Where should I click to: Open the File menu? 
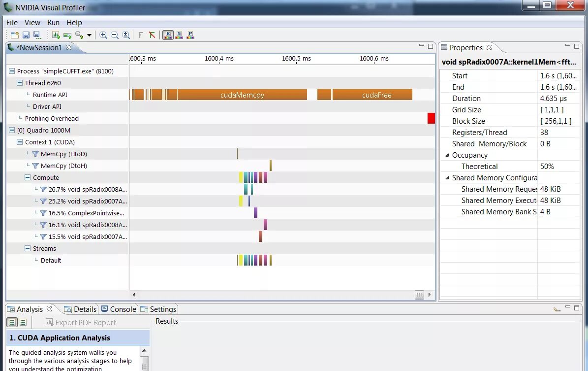point(12,23)
